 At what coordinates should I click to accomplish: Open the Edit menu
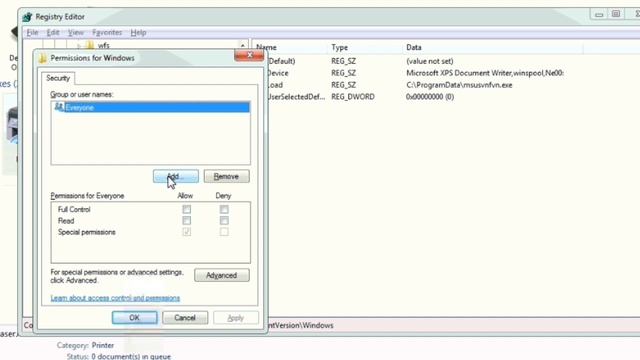pos(53,32)
